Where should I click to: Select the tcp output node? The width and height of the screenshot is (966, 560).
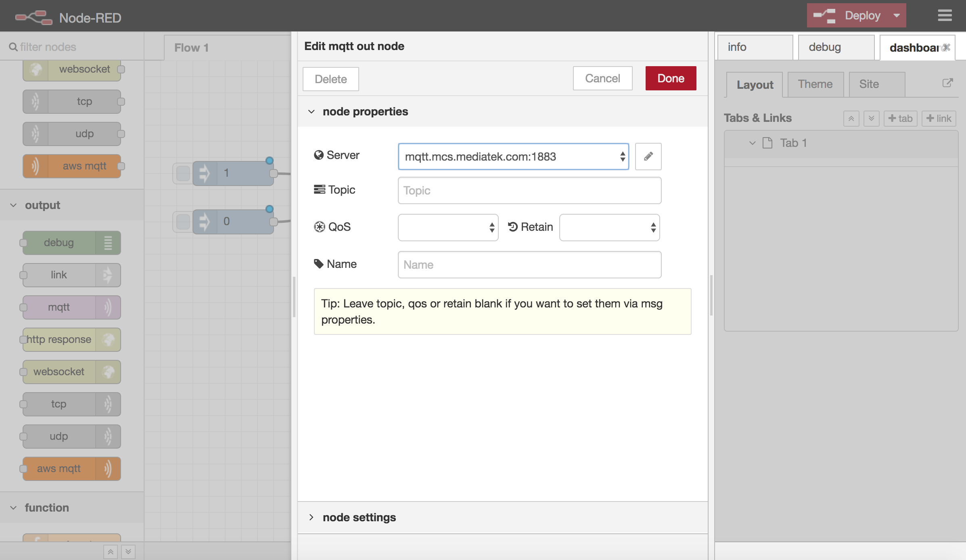click(72, 404)
